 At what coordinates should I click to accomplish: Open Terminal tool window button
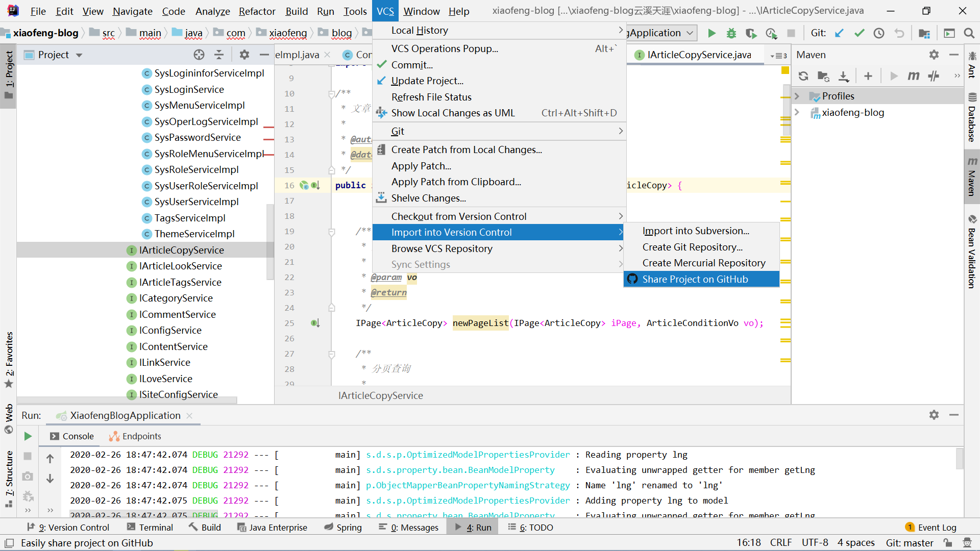[x=150, y=527]
